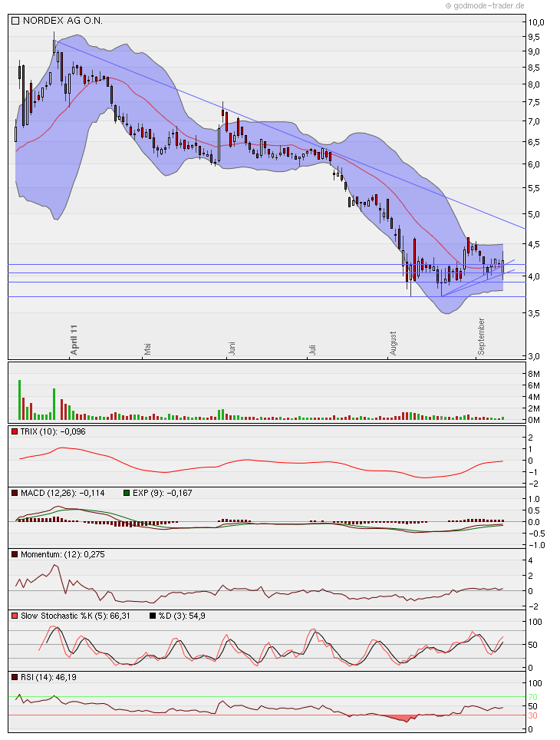The image size is (560, 740).
Task: Click the TRIX (10): -0,096 label
Action: tap(53, 432)
